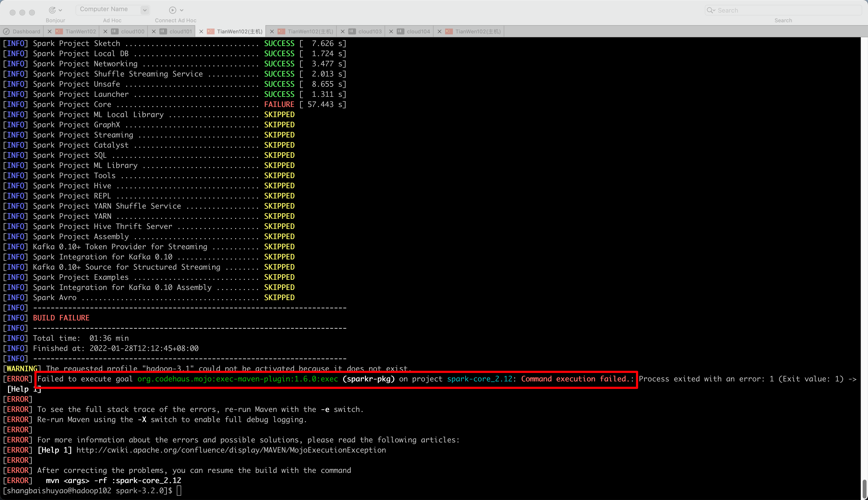Viewport: 868px width, 500px height.
Task: Click the Connect Ad Hoc play icon
Action: tap(173, 10)
